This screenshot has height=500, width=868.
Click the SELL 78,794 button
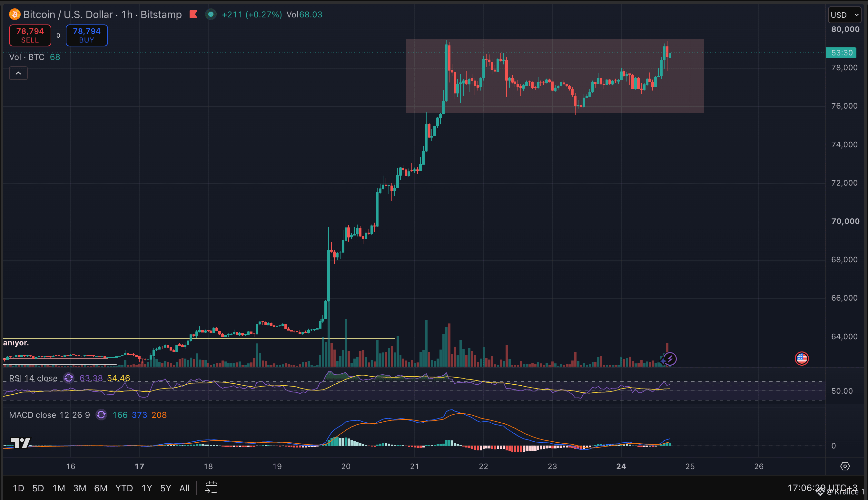click(x=30, y=35)
